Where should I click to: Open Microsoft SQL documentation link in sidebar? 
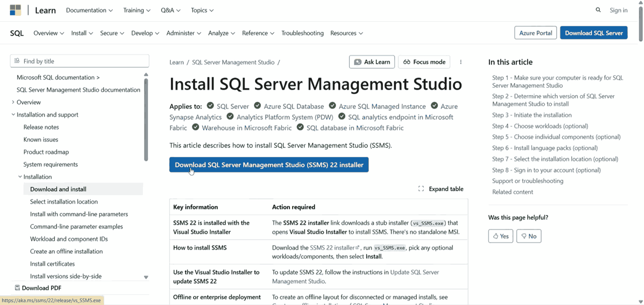(58, 77)
